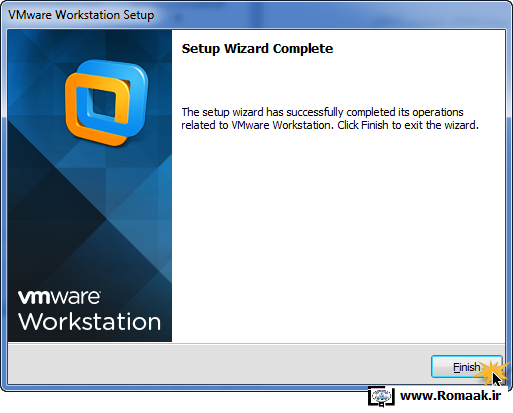513x413 pixels.
Task: Click the vmware wordmark on the banner
Action: (x=59, y=297)
